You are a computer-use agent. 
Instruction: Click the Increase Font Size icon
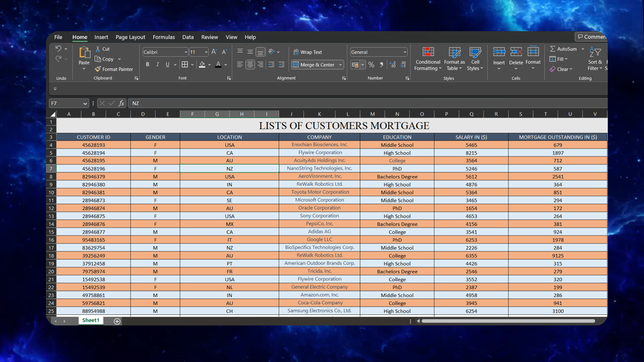point(214,52)
